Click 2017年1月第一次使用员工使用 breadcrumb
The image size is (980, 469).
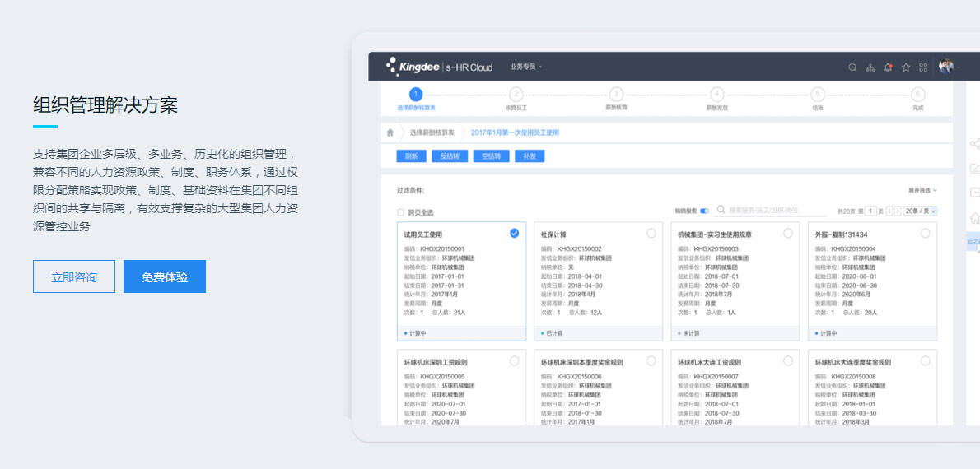point(515,132)
